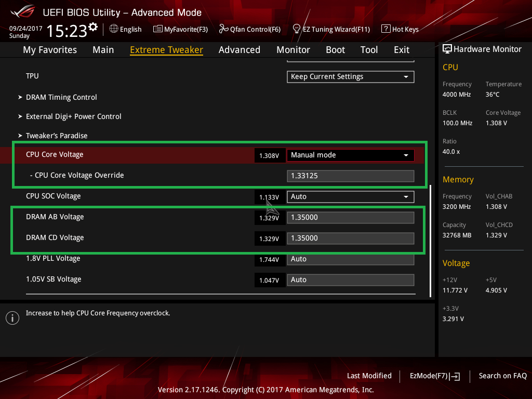Open the clock settings gear icon
Viewport: 532px width, 399px height.
tap(93, 27)
